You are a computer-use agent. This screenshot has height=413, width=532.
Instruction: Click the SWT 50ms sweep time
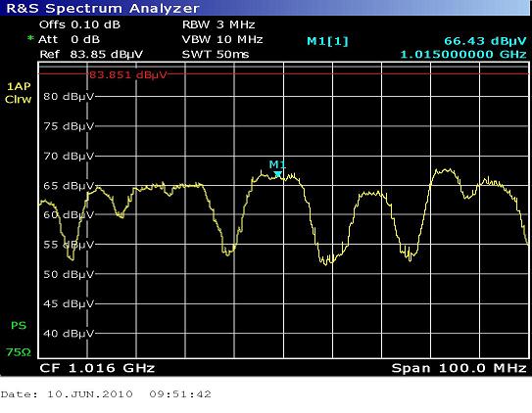pos(216,54)
